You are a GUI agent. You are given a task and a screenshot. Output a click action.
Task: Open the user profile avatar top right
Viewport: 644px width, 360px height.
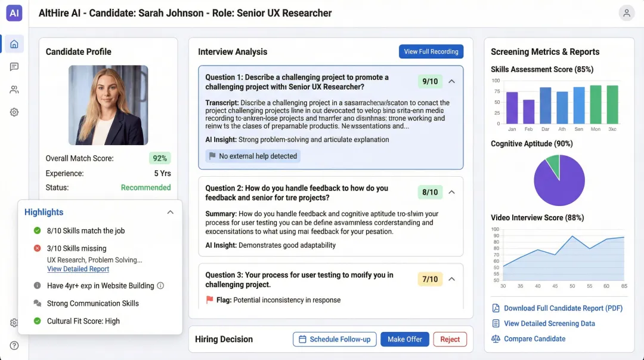(x=626, y=13)
